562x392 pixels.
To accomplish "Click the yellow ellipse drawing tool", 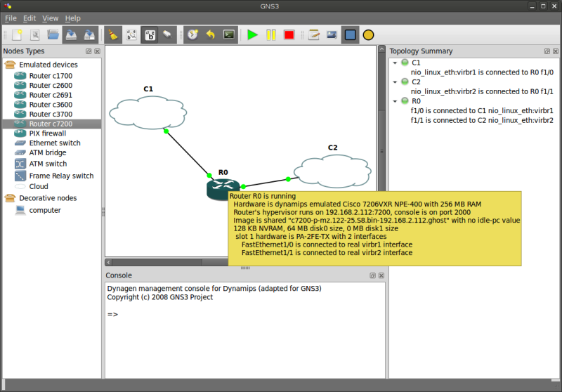I will tap(368, 34).
